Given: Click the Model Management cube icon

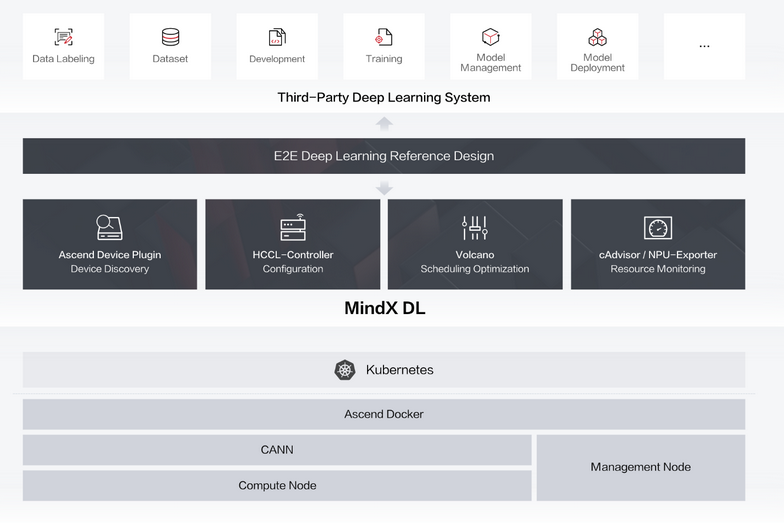Looking at the screenshot, I should (x=490, y=36).
